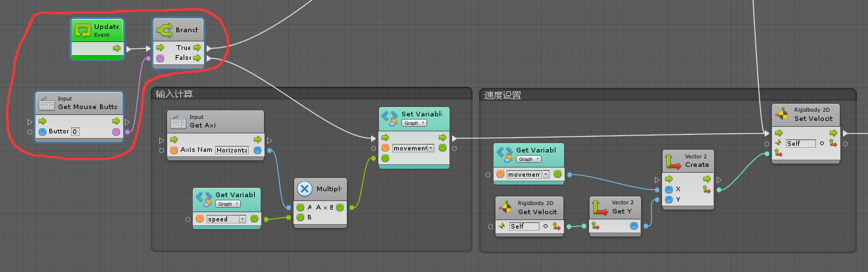Click Rigidbody 2D Set Velocity node icon

(782, 114)
